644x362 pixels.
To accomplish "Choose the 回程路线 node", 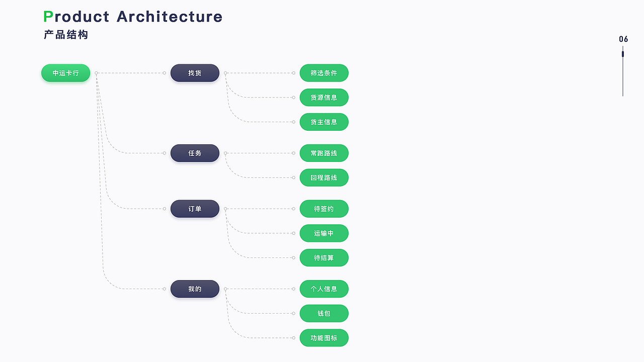I will [x=324, y=177].
